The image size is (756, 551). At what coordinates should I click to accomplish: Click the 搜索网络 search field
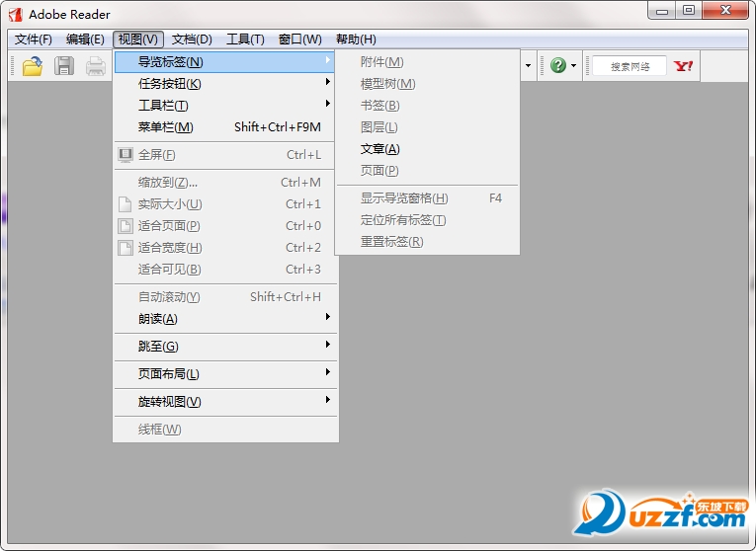point(630,66)
